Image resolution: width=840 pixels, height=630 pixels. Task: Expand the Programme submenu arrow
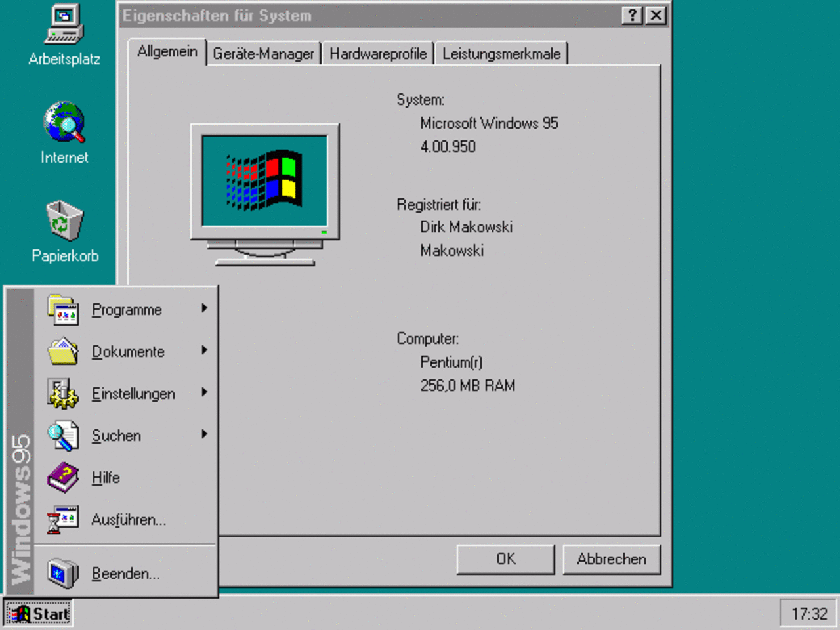pyautogui.click(x=205, y=308)
